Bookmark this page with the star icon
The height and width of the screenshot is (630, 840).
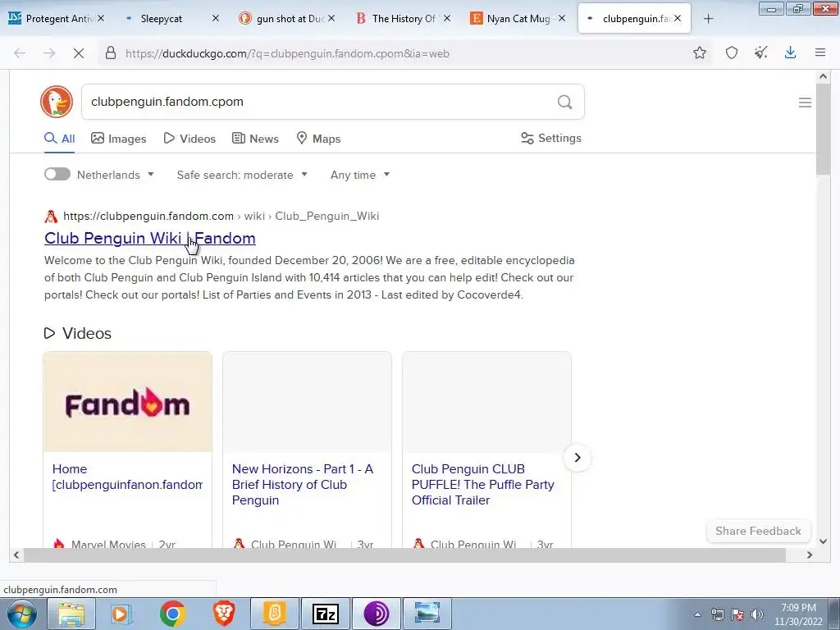[699, 52]
